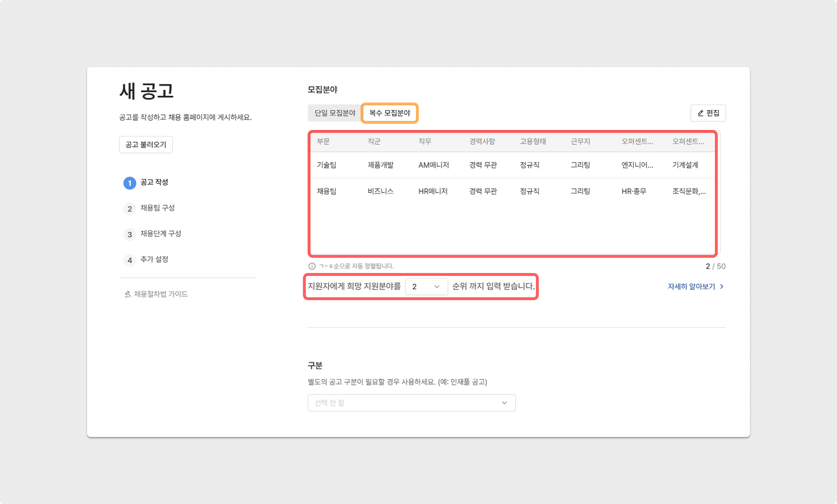The image size is (837, 504).
Task: Open the 채용절차법 가이드 link
Action: coord(161,294)
